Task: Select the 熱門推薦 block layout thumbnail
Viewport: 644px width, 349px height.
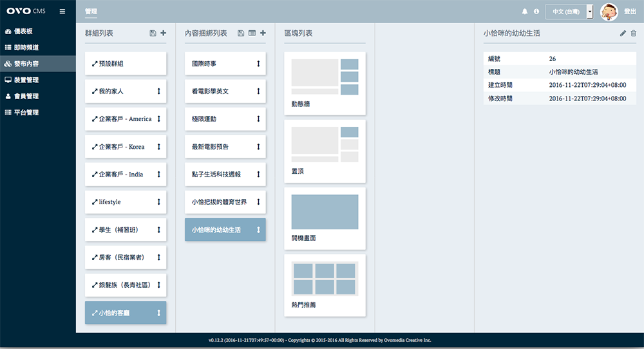Action: coord(325,278)
